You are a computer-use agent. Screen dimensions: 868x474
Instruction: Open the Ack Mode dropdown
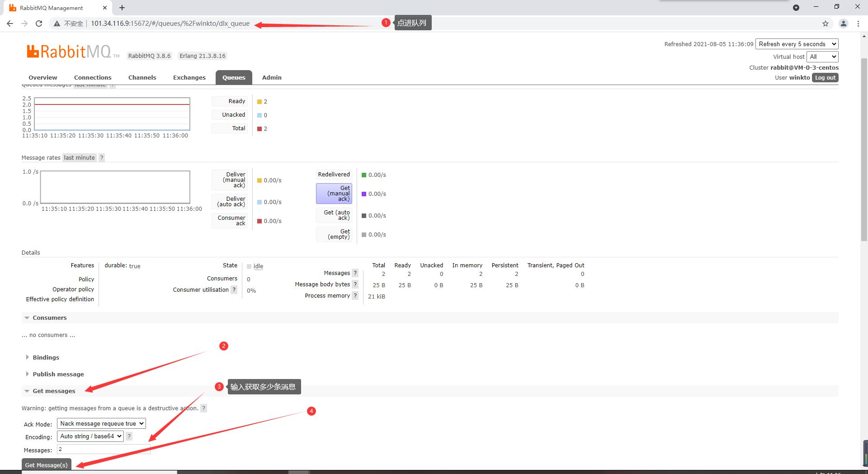click(101, 424)
